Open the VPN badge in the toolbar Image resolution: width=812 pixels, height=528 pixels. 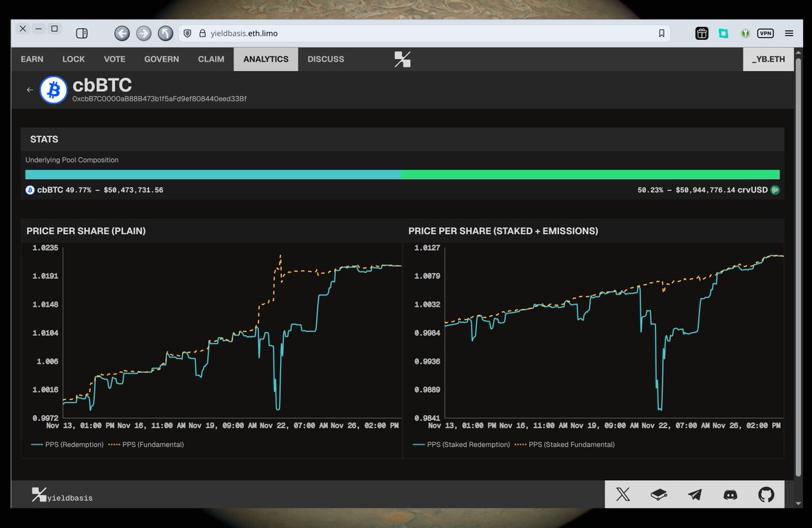click(765, 33)
